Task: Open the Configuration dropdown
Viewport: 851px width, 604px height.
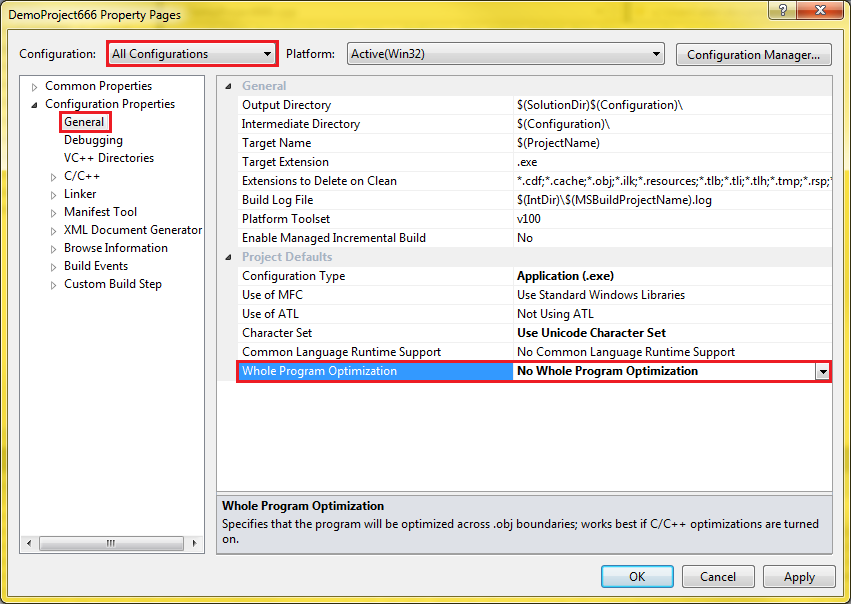Action: click(x=266, y=54)
